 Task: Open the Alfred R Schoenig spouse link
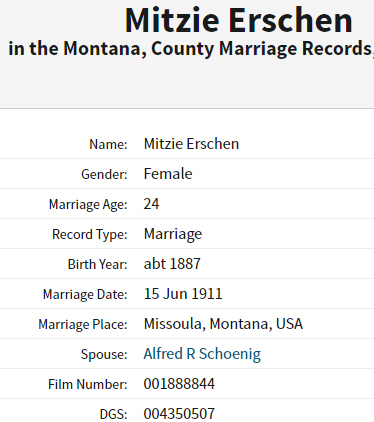pyautogui.click(x=202, y=354)
